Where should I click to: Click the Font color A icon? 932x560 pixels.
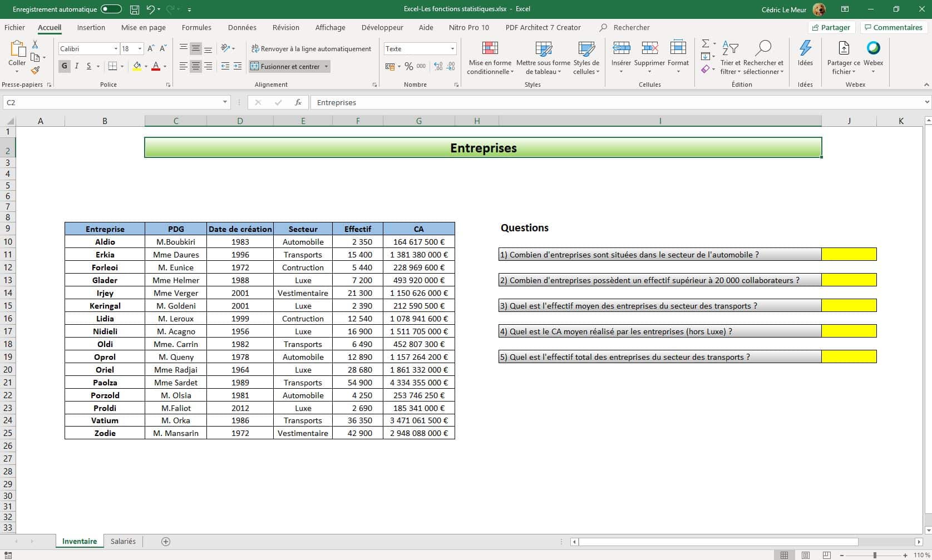click(x=156, y=66)
